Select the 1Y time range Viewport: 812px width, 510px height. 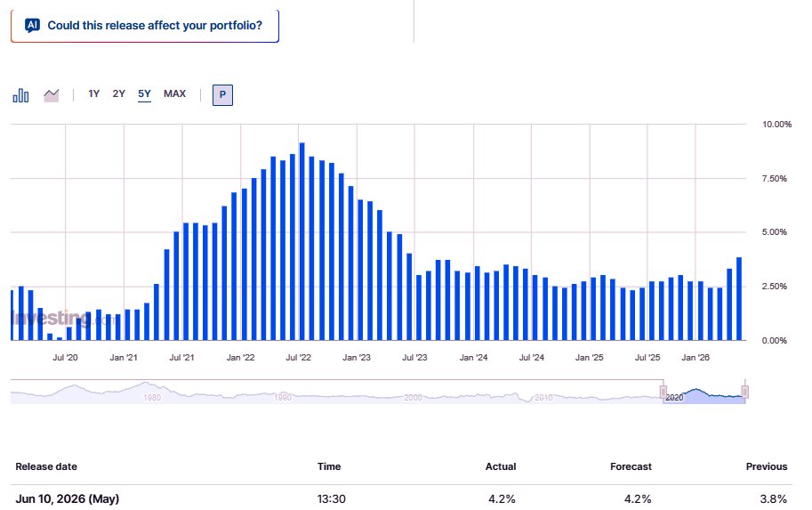[93, 93]
